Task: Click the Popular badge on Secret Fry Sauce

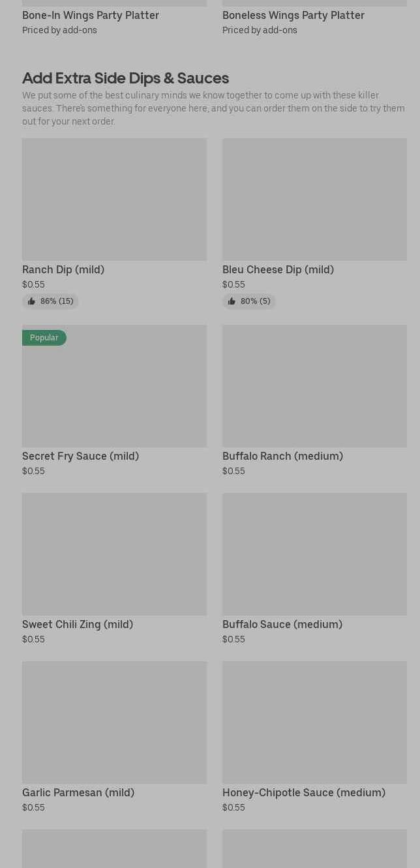Action: pyautogui.click(x=44, y=338)
